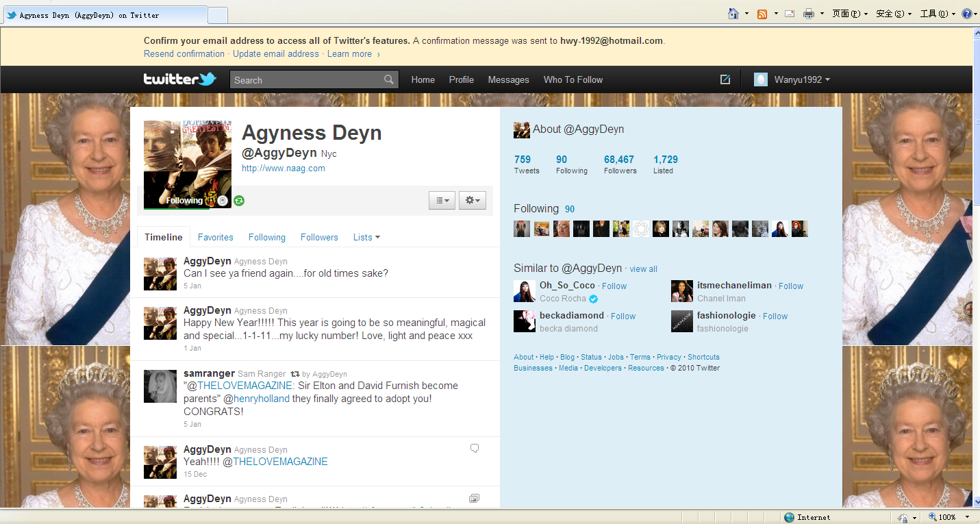Open the RSS feeds toolbar icon

tap(762, 14)
